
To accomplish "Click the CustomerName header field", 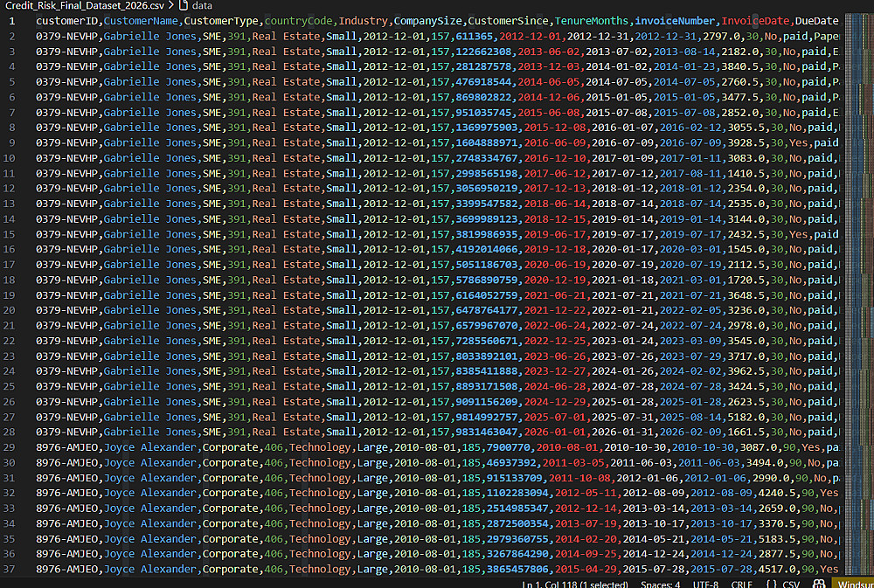I will [x=141, y=21].
